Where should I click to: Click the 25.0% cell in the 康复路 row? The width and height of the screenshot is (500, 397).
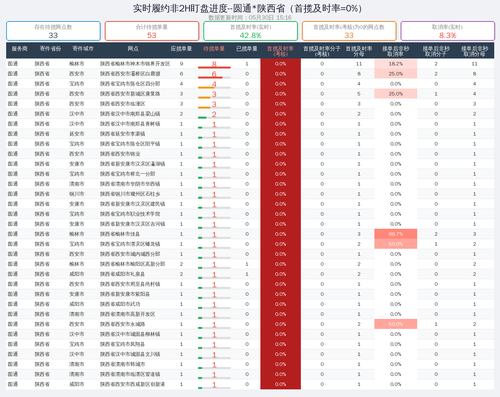[396, 94]
